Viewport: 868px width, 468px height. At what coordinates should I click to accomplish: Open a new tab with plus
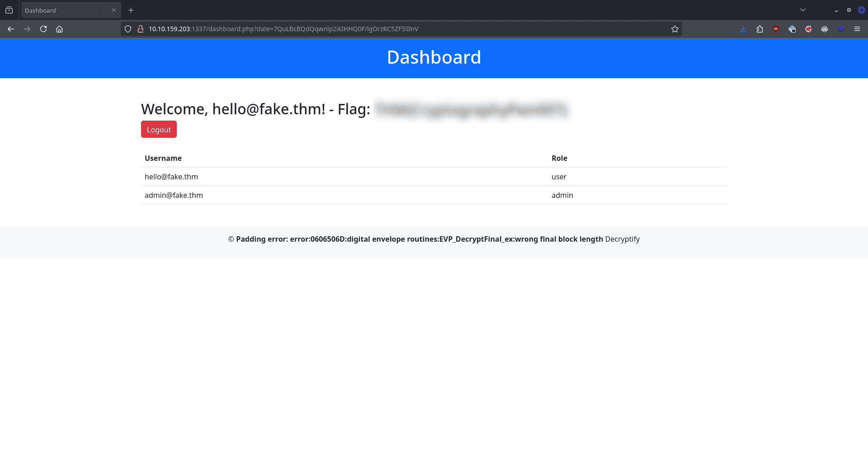(x=131, y=10)
